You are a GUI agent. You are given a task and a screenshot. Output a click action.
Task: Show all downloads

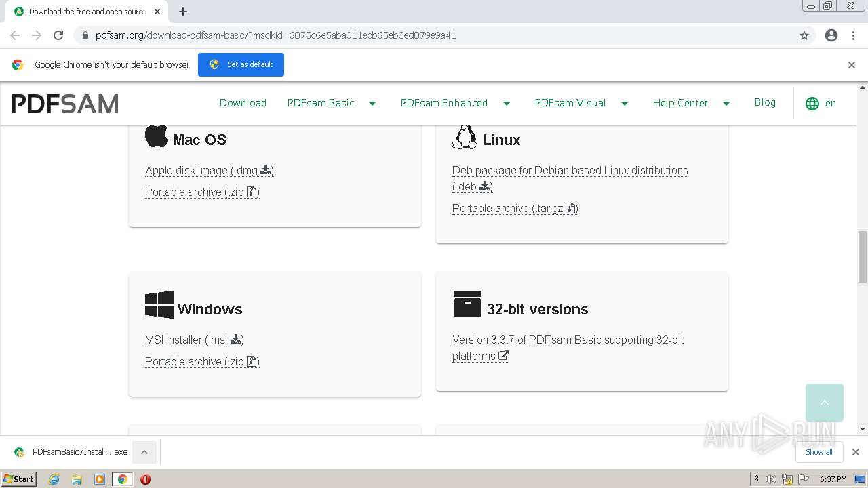[x=819, y=452]
